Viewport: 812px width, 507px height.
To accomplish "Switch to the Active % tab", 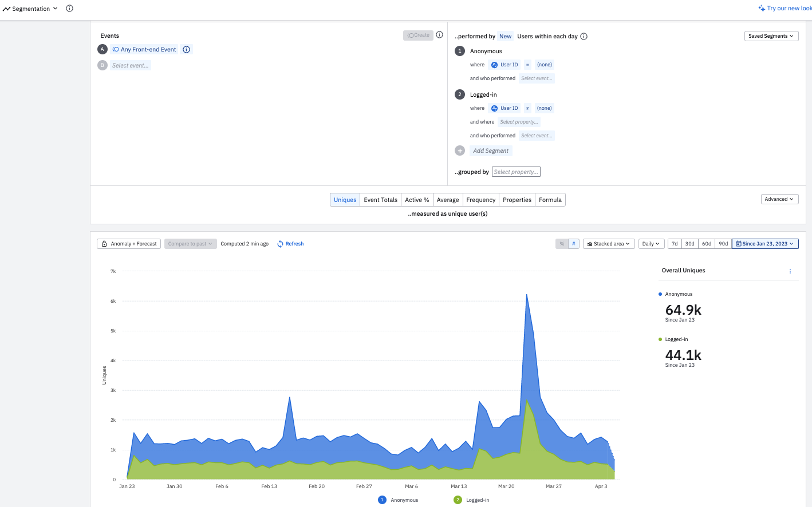I will tap(417, 200).
